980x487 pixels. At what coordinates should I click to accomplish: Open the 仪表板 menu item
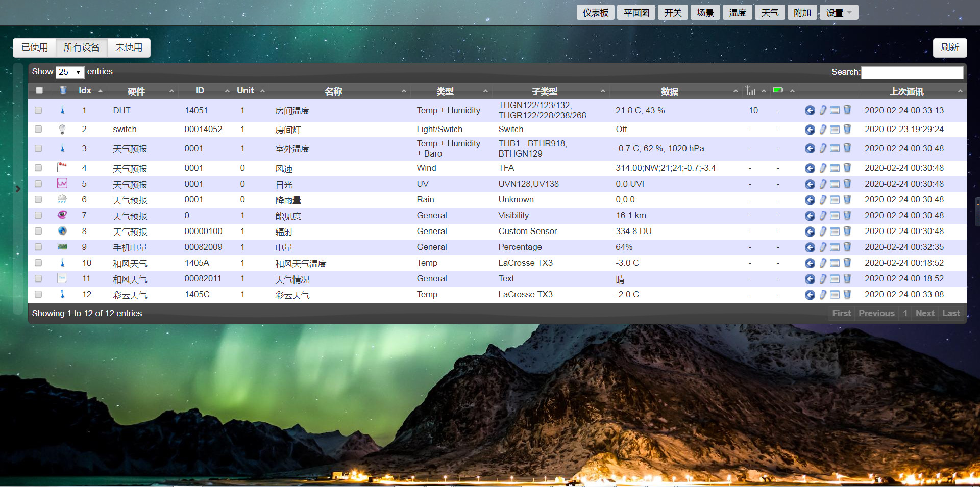[x=595, y=12]
